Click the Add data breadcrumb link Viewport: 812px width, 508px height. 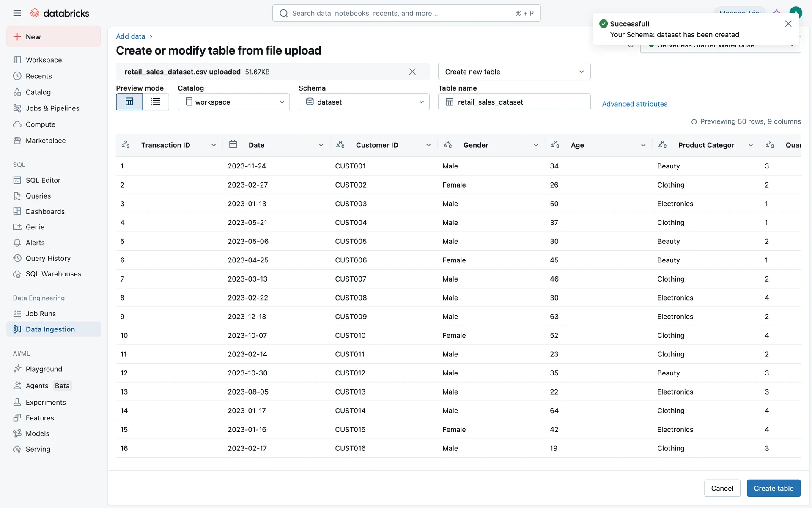tap(130, 36)
